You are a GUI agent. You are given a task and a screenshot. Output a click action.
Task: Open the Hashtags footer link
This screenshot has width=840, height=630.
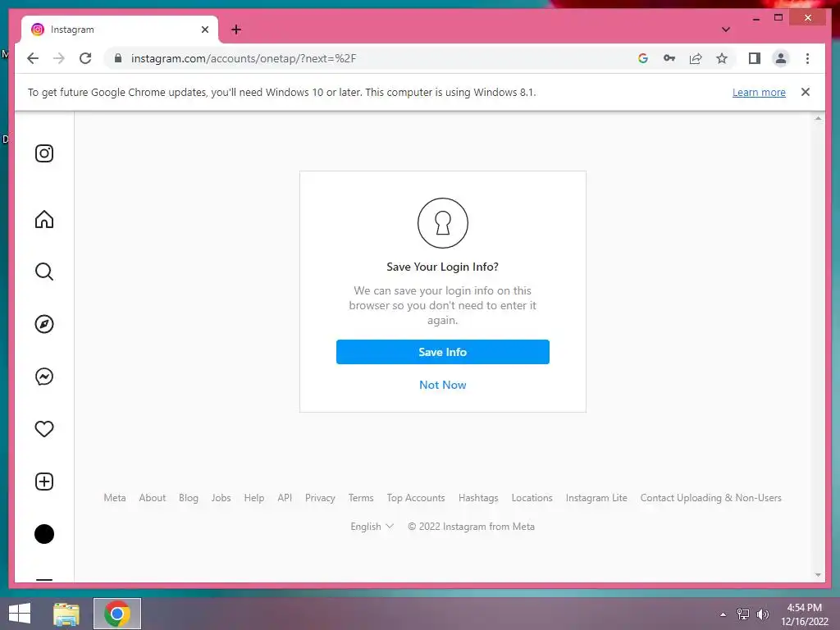(x=478, y=498)
